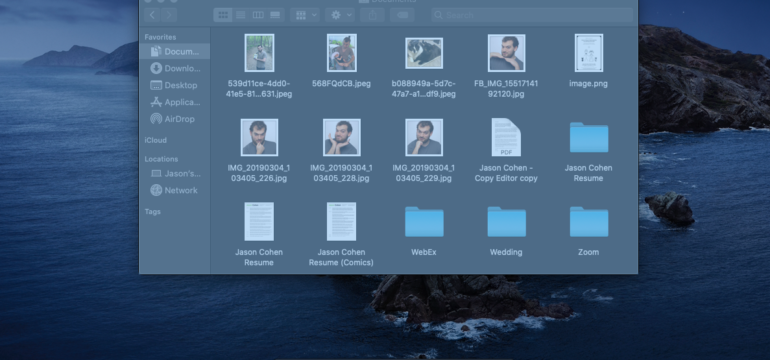Focus the Finder Search field
The image size is (770, 360).
(532, 15)
